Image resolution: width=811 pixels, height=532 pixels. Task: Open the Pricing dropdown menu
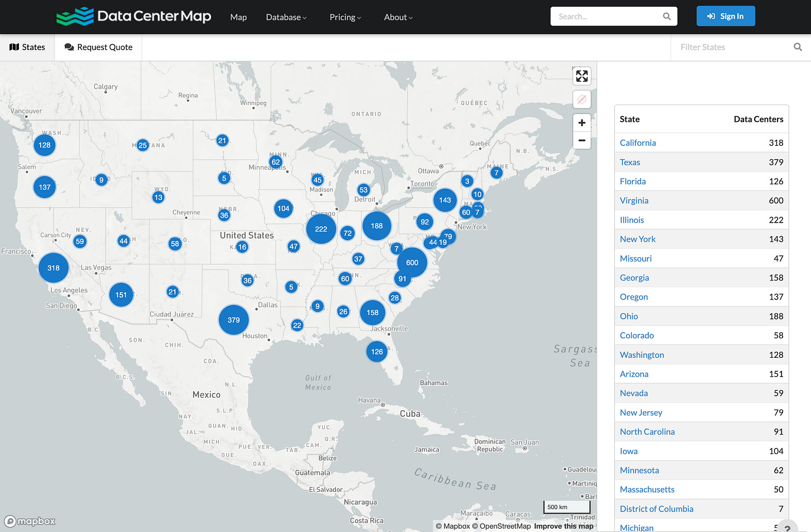(345, 17)
